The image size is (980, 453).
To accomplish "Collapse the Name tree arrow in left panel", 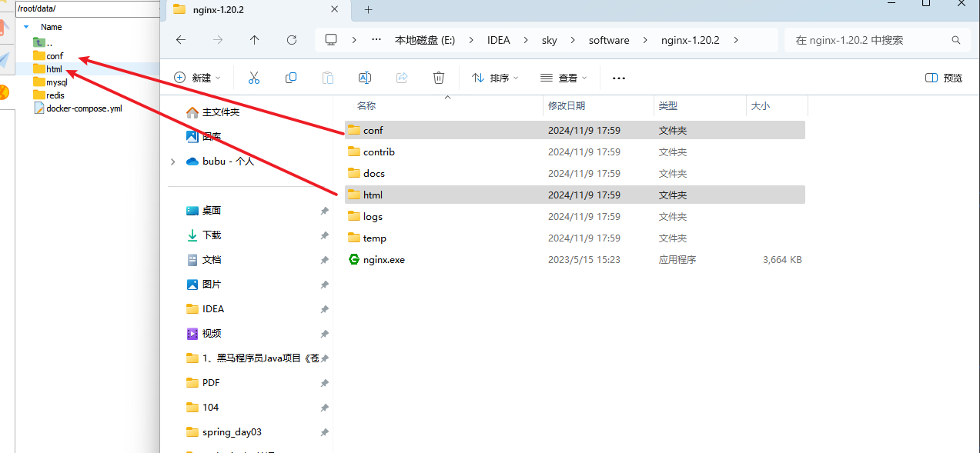I will click(x=26, y=27).
